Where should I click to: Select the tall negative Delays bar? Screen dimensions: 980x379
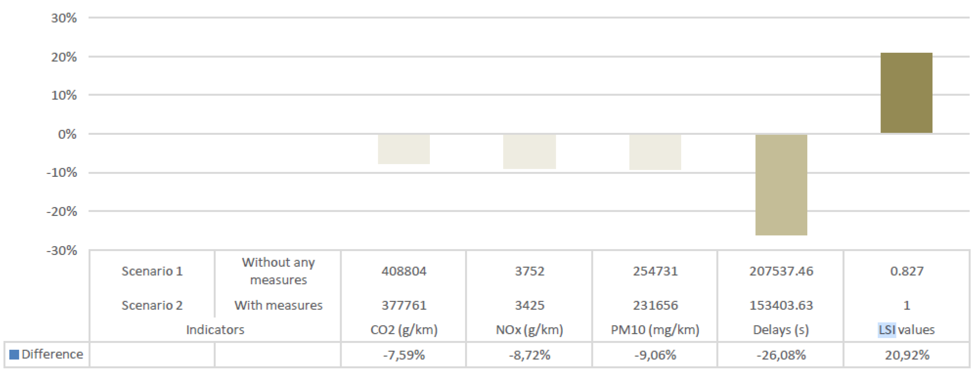(x=781, y=185)
